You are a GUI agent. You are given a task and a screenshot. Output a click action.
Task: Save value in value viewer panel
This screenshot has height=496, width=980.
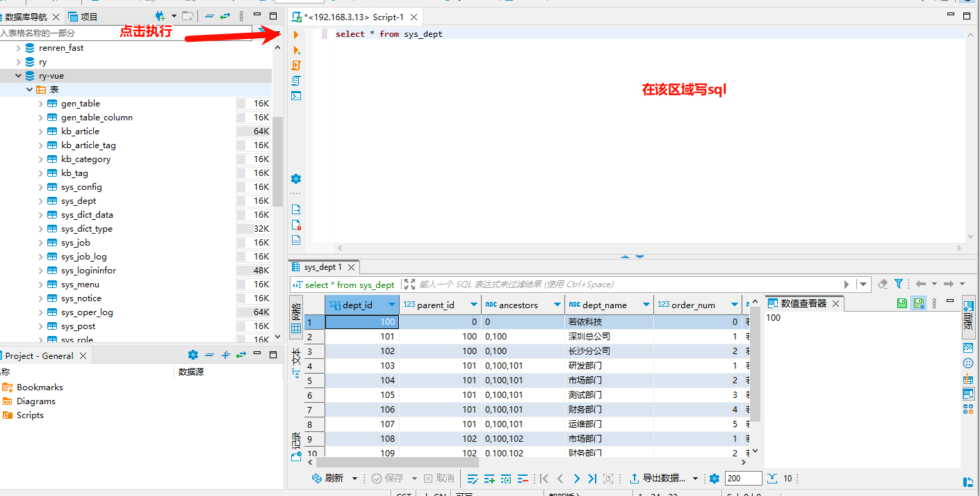(x=902, y=303)
